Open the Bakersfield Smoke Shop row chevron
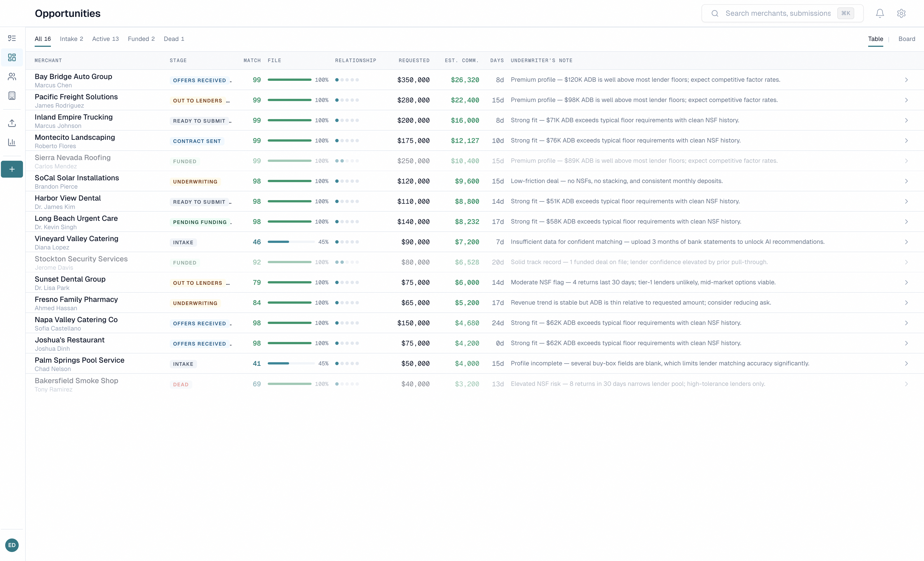This screenshot has height=561, width=924. point(906,384)
